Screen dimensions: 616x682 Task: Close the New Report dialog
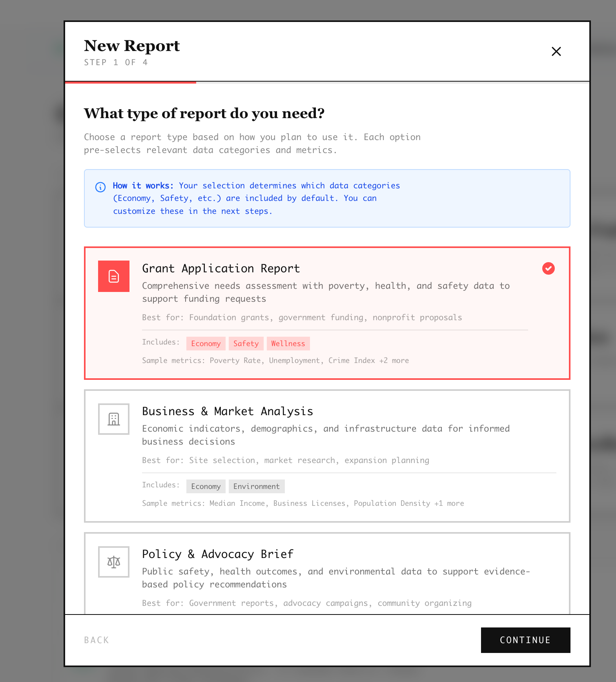click(x=556, y=51)
